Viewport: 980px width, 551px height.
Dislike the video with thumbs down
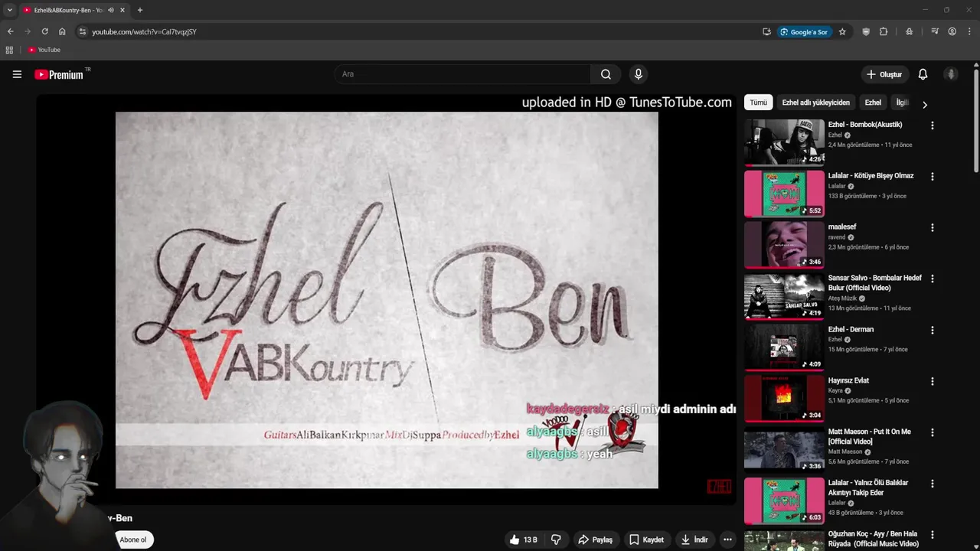tap(556, 540)
